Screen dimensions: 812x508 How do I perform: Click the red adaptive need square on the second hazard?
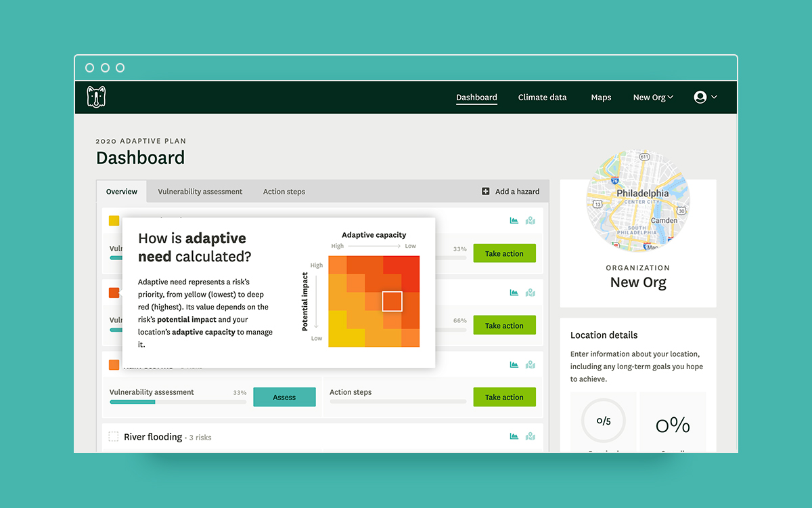click(x=115, y=293)
